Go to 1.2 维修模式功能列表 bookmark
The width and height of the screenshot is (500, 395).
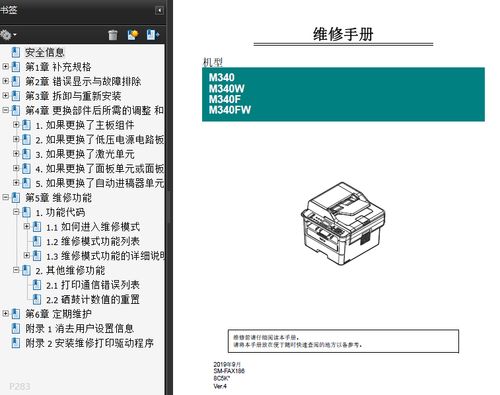click(93, 241)
